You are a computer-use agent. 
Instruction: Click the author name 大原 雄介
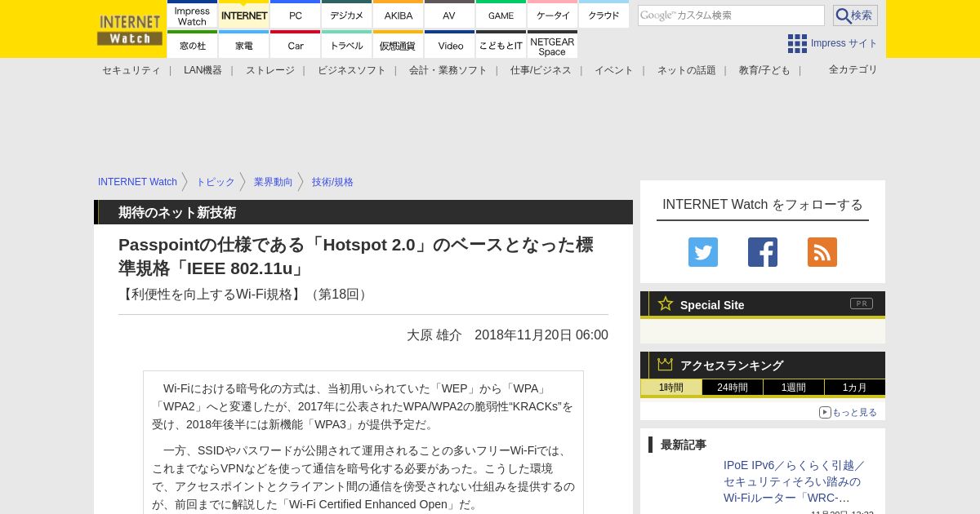[434, 335]
